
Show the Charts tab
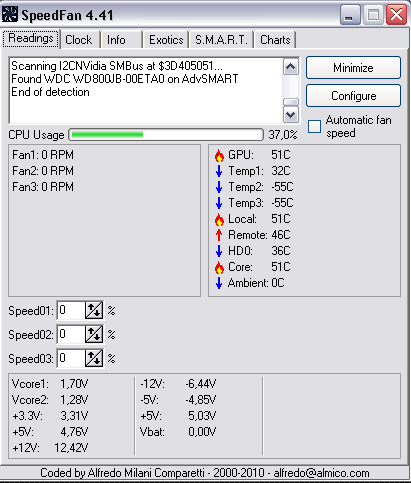(x=275, y=40)
